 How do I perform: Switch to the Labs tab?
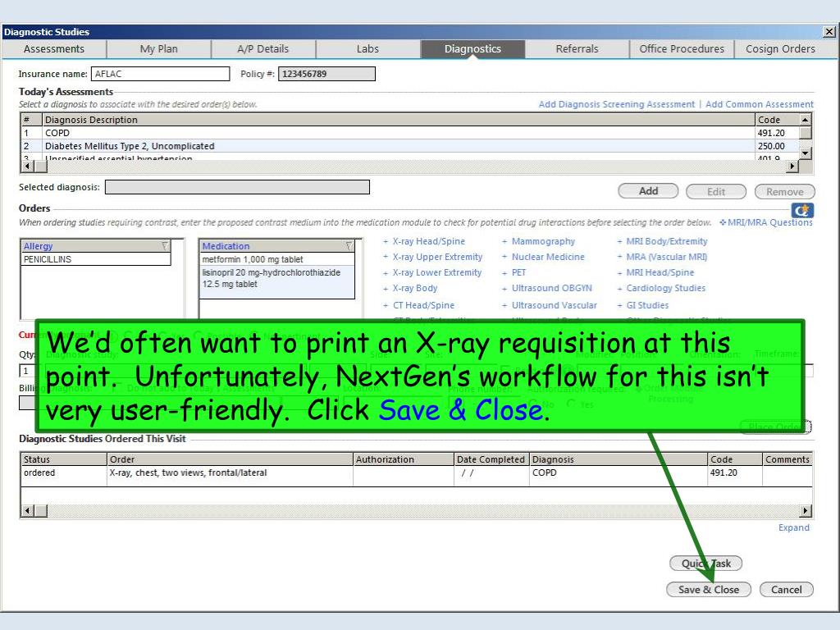(367, 48)
